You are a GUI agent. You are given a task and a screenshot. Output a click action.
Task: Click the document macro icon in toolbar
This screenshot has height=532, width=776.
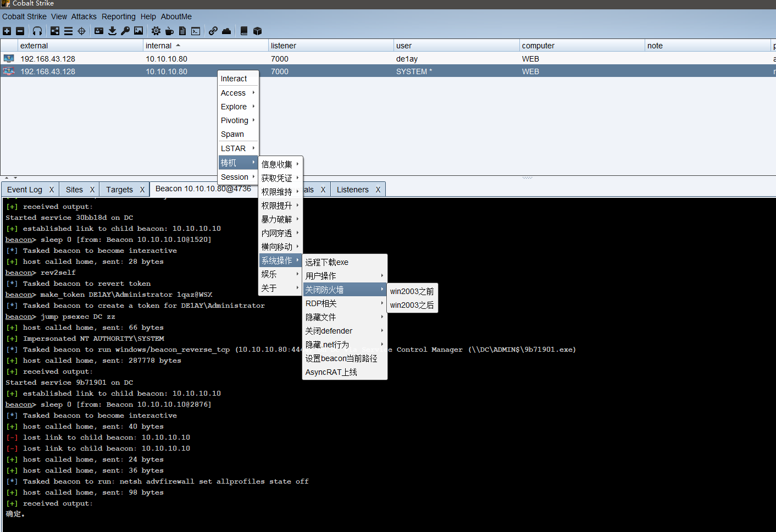coord(182,31)
